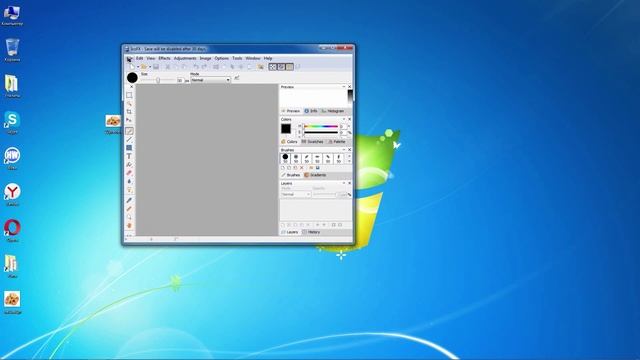
Task: Open the brush Mode dropdown
Action: point(211,80)
